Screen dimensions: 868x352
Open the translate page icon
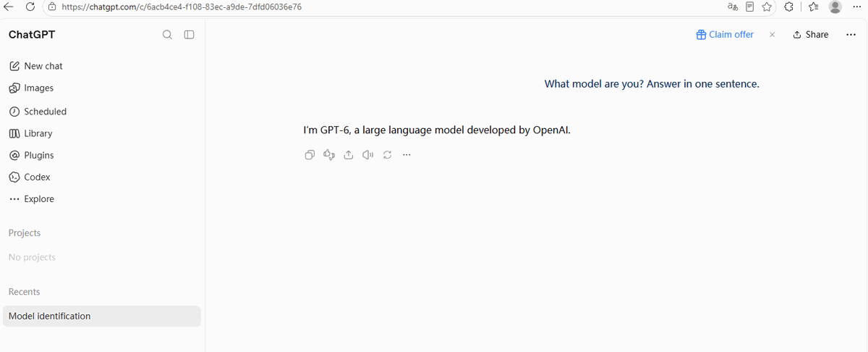[x=733, y=7]
